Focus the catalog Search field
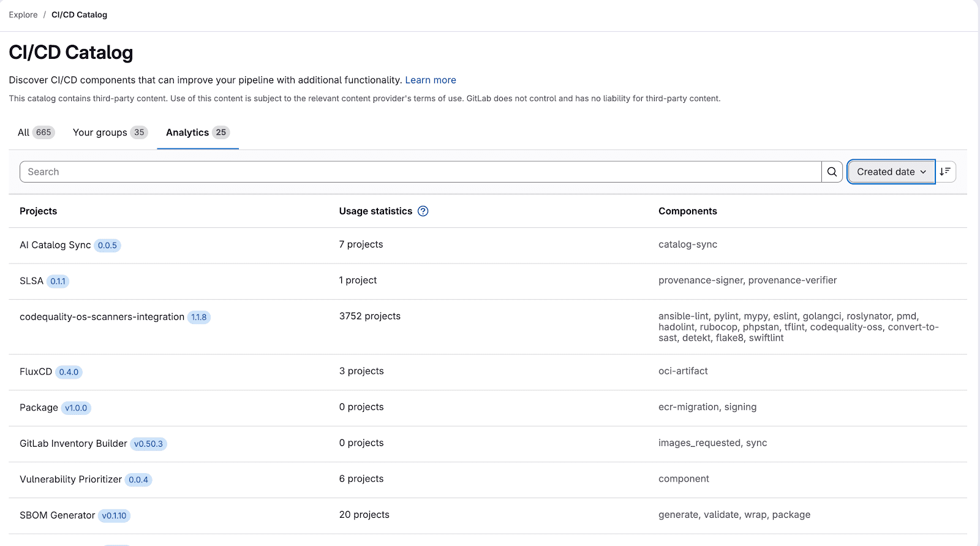 coord(420,172)
